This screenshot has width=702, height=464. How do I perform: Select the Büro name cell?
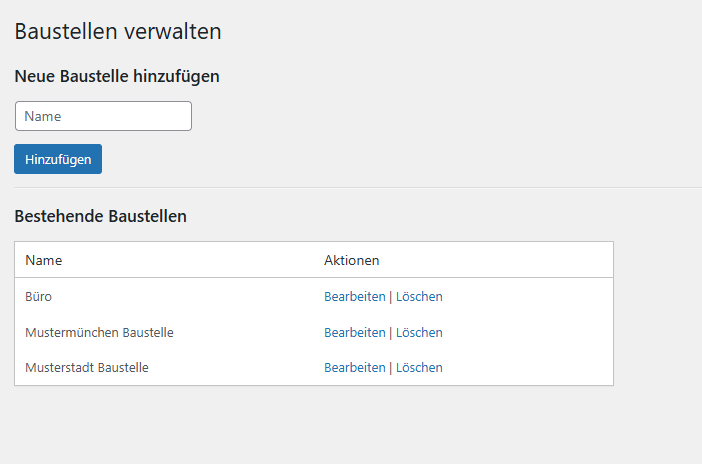pos(39,296)
